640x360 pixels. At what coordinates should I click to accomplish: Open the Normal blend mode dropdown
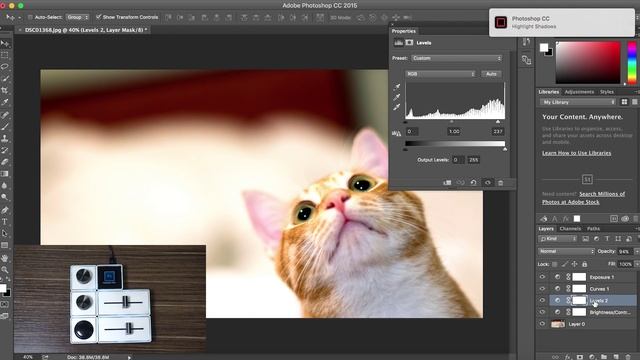pos(566,251)
